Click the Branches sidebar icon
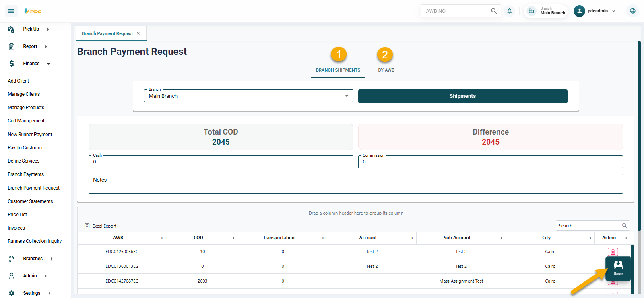Image resolution: width=644 pixels, height=298 pixels. click(x=12, y=259)
